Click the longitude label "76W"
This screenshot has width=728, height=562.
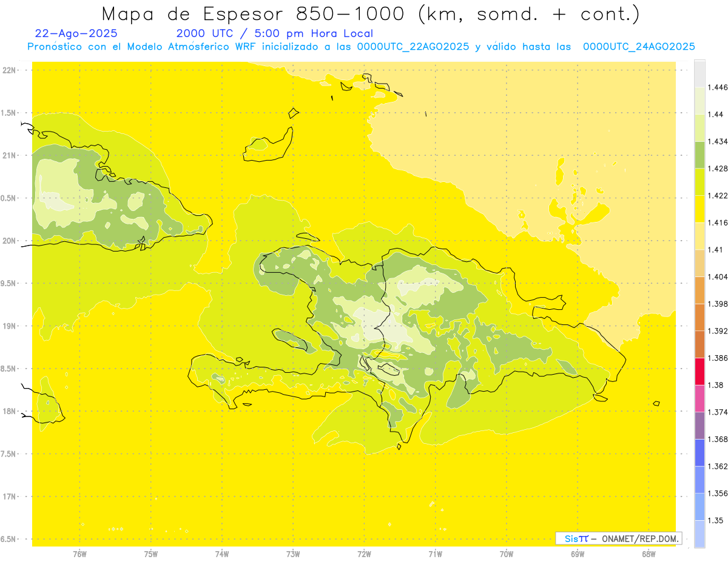click(79, 554)
